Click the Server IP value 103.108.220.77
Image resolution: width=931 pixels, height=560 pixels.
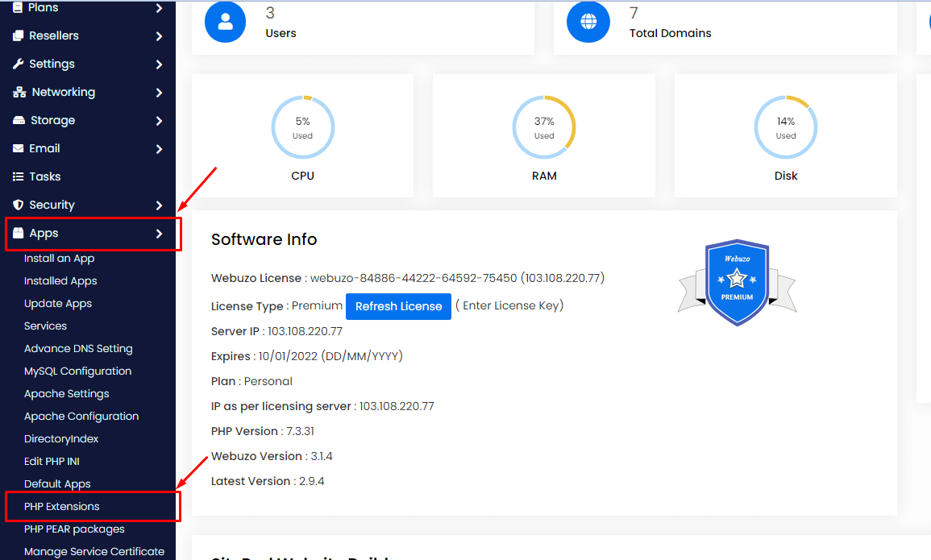coord(305,331)
